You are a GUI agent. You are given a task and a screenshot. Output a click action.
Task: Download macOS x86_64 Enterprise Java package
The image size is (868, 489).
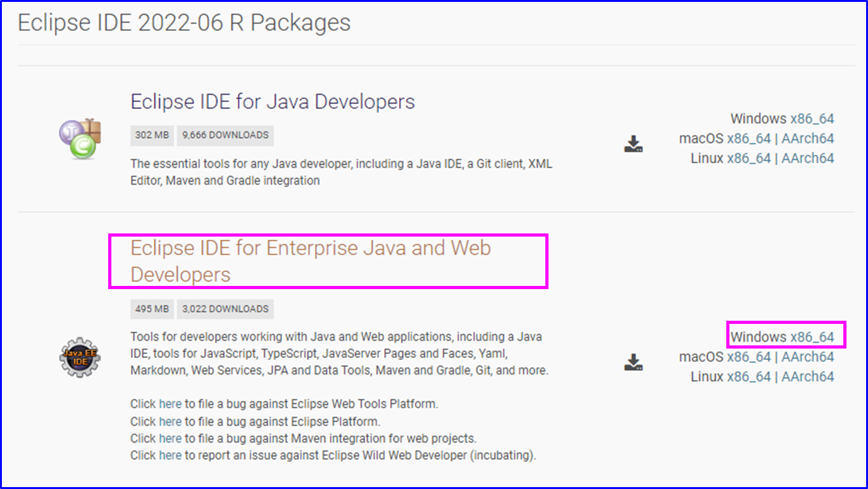[x=749, y=357]
